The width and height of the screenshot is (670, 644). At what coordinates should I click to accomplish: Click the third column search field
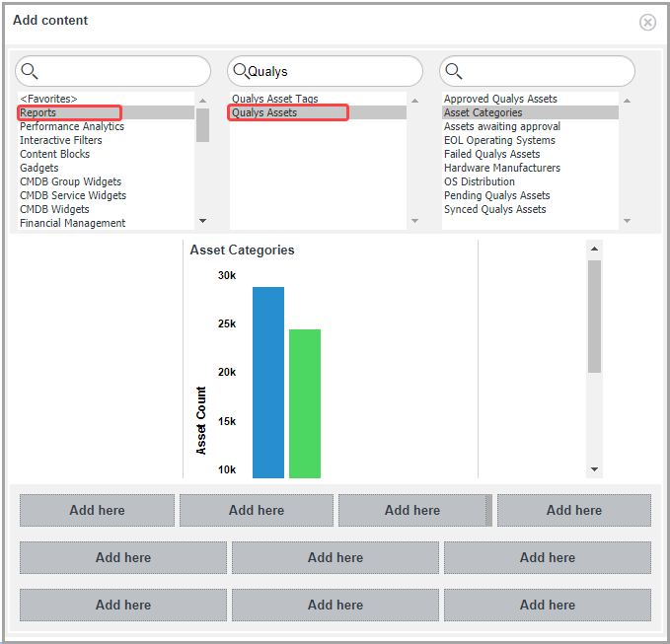[x=537, y=71]
